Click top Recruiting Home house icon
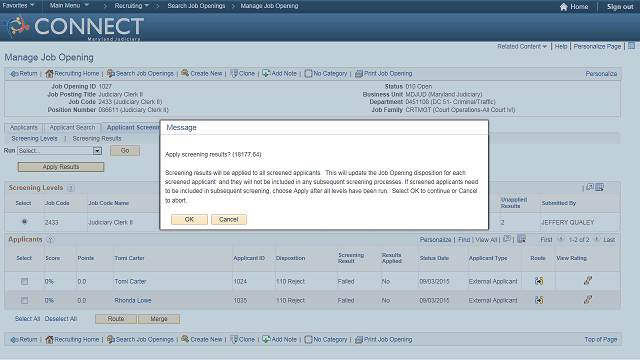The image size is (640, 360). pyautogui.click(x=49, y=73)
